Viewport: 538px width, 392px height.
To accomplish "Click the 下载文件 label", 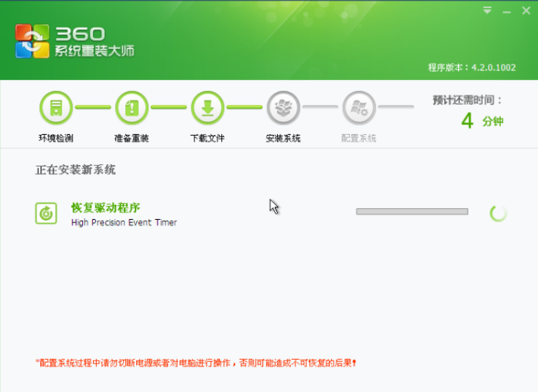I will (x=207, y=138).
